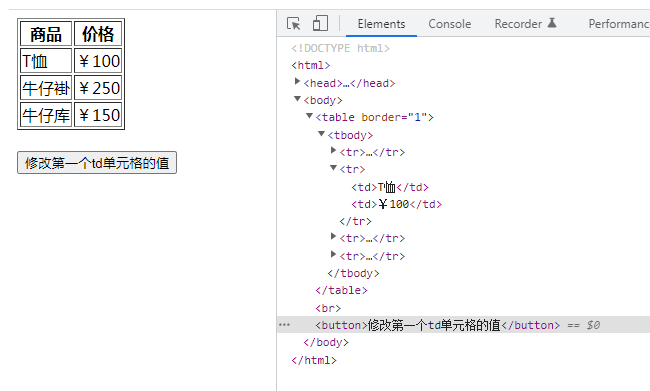The image size is (650, 391).
Task: Select the closing /html tag line
Action: 314,360
